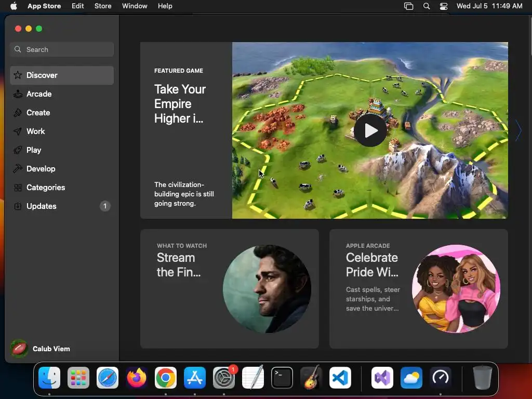Launch Firefox from the Dock
The width and height of the screenshot is (532, 399).
(x=137, y=378)
